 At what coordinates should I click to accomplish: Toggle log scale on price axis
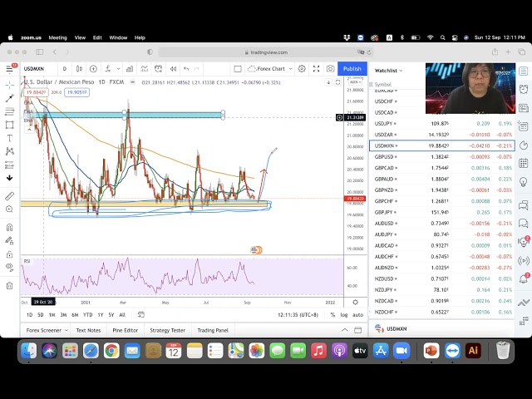pos(344,315)
